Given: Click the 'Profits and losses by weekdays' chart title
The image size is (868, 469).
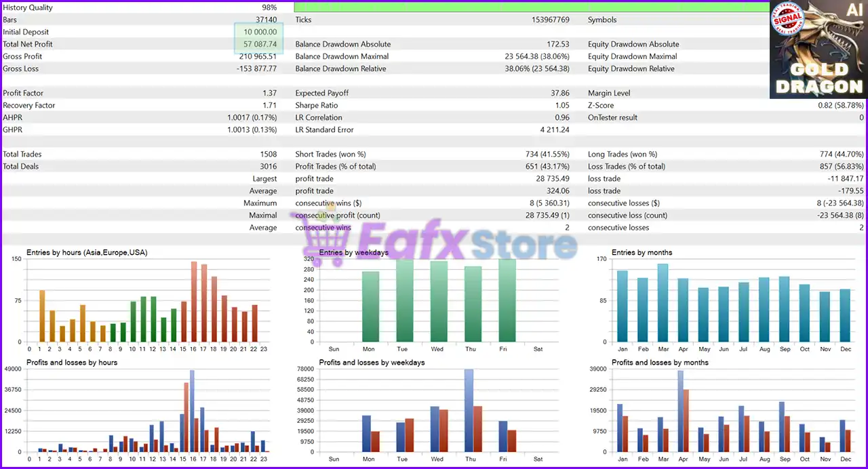Looking at the screenshot, I should 372,363.
